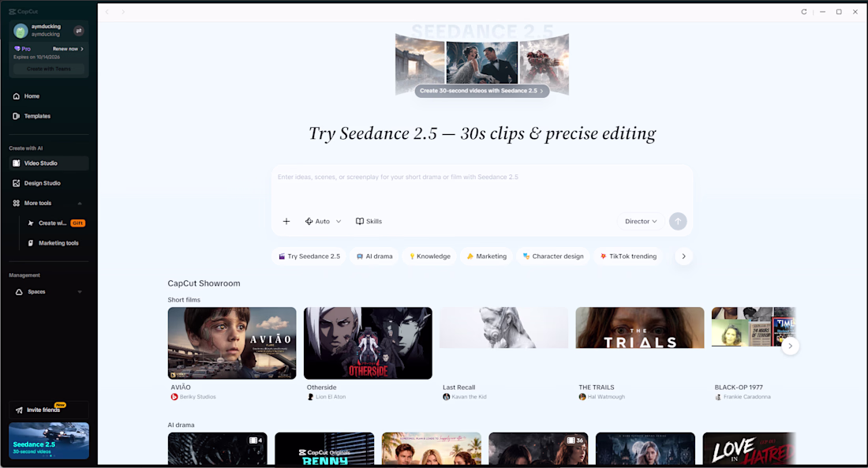
Task: Click the plus add attachment icon
Action: 286,222
